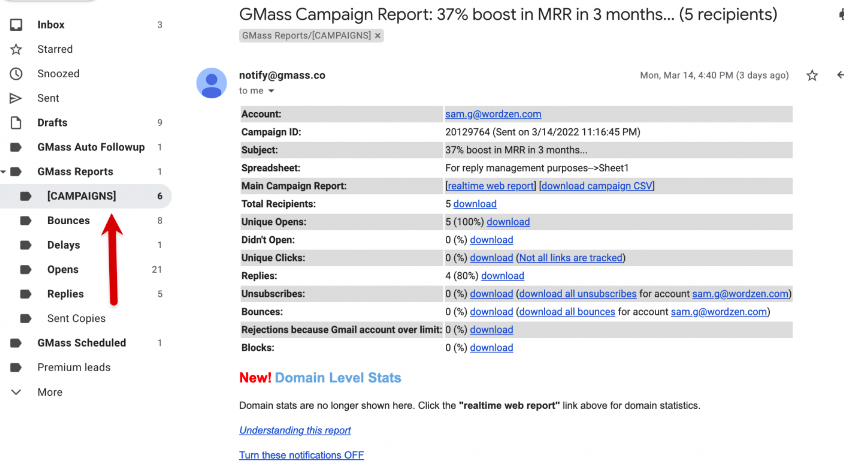Click download all bounces link
The image size is (844, 469).
point(567,312)
